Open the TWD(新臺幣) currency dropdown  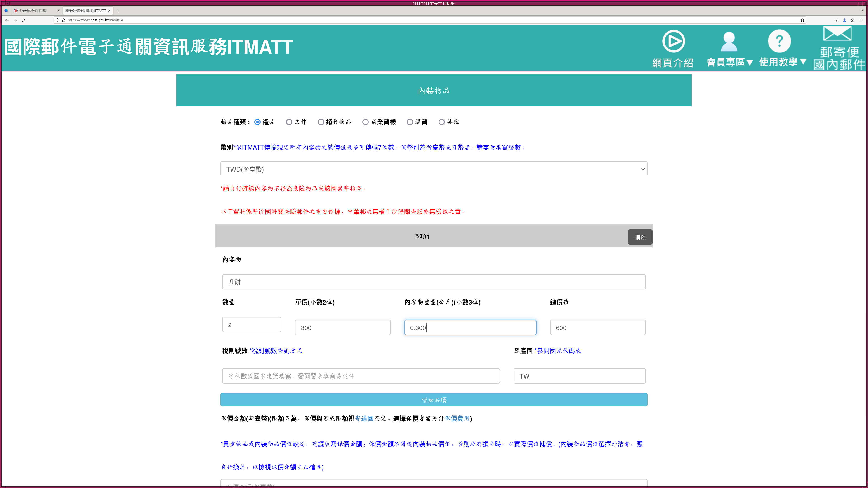pos(434,169)
